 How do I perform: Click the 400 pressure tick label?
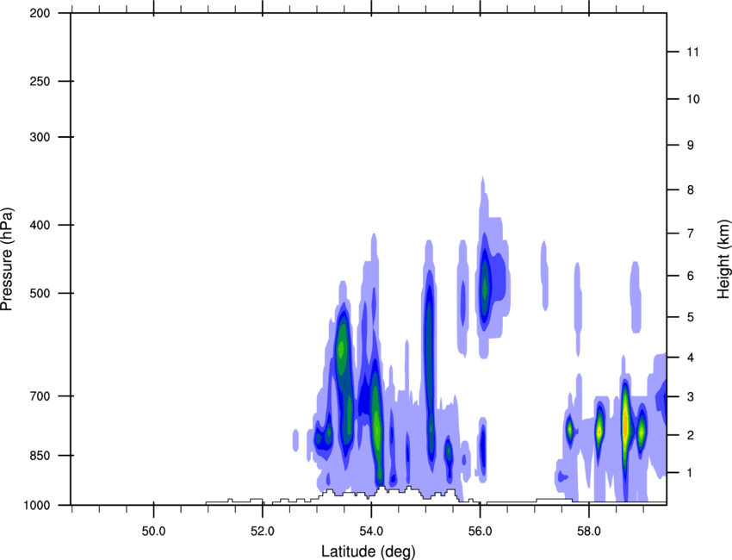tap(40, 225)
